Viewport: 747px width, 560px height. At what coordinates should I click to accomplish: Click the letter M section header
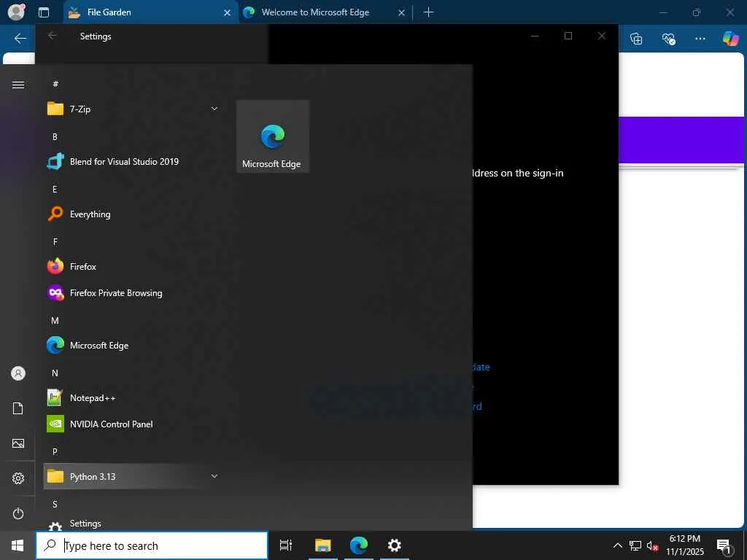coord(55,321)
